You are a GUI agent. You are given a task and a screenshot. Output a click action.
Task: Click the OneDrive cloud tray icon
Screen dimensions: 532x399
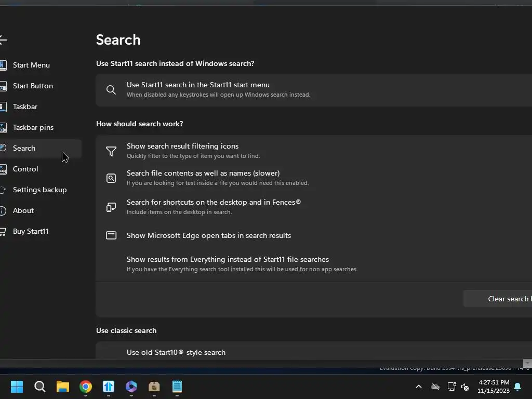point(435,387)
